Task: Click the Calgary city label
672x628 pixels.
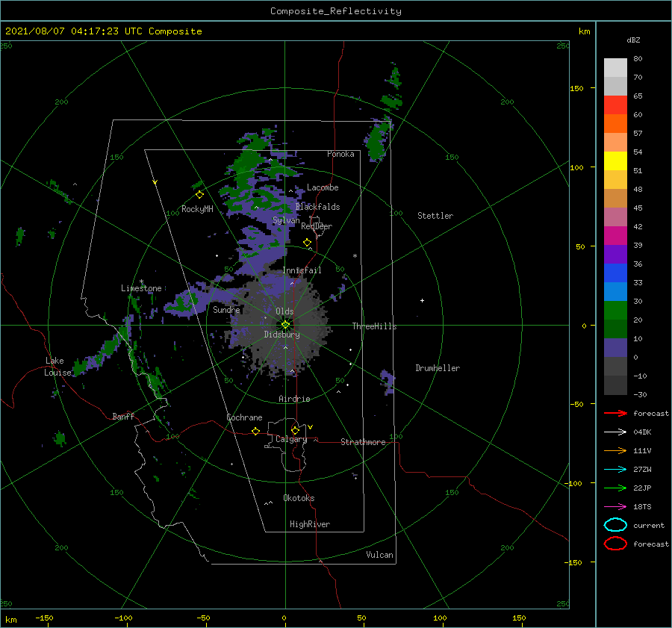Action: click(291, 439)
